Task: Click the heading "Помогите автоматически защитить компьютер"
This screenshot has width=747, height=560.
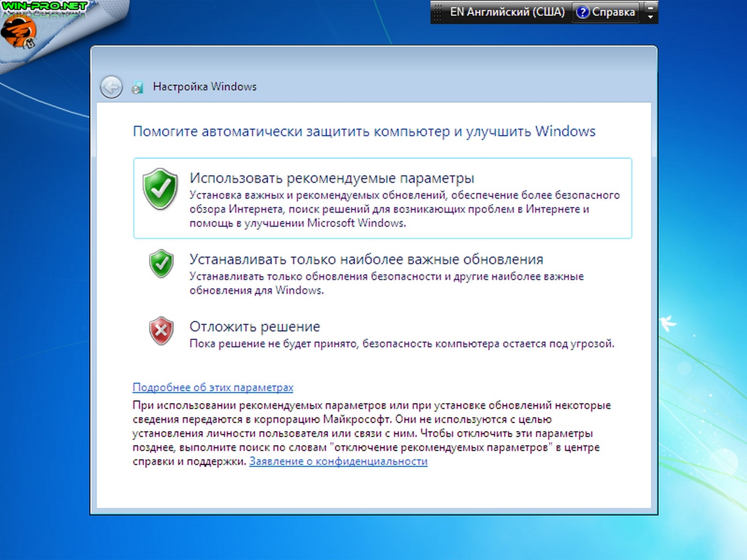Action: coord(291,132)
